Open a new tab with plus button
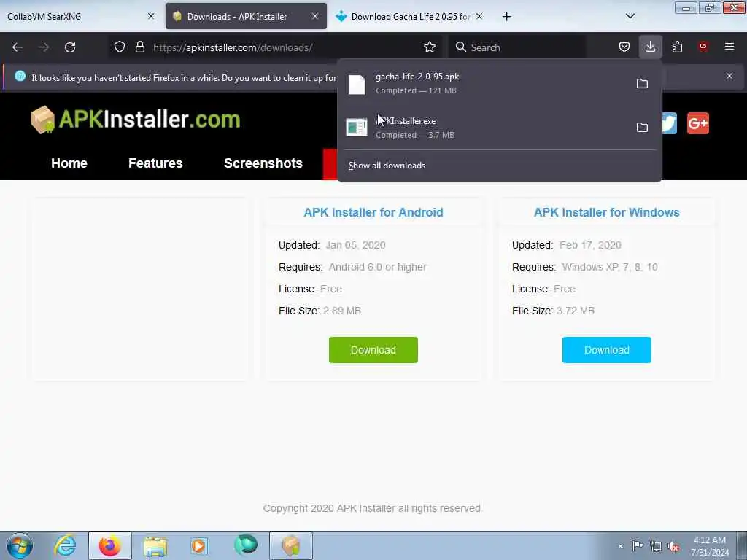This screenshot has height=560, width=747. click(506, 17)
